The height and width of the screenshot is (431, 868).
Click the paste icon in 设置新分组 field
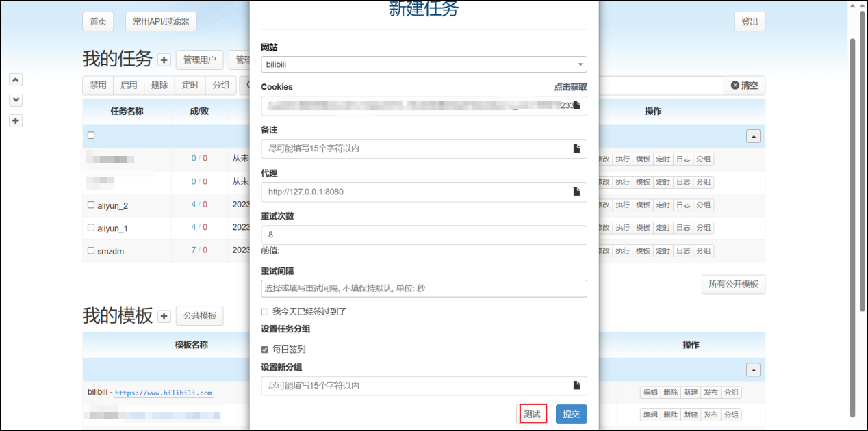(576, 385)
